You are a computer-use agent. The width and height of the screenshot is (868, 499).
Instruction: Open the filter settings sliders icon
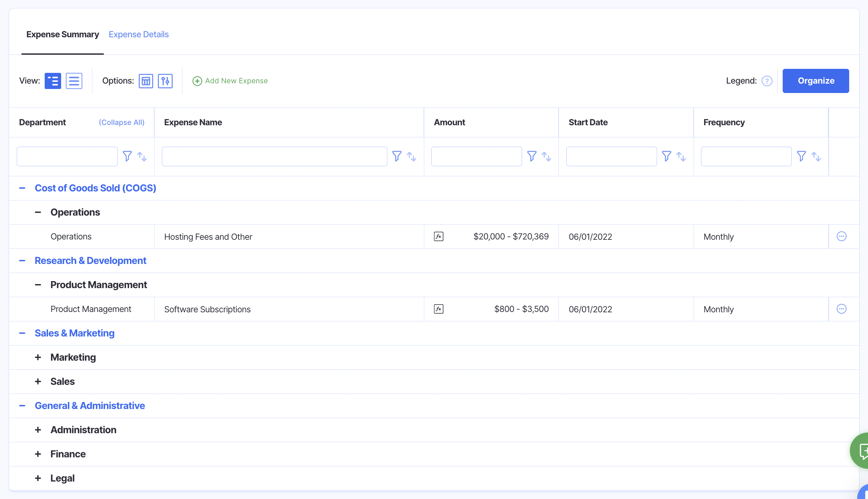(x=165, y=81)
